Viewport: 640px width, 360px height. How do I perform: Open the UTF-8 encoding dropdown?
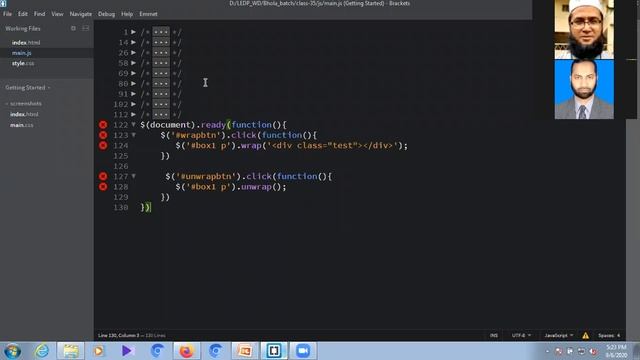pyautogui.click(x=521, y=336)
